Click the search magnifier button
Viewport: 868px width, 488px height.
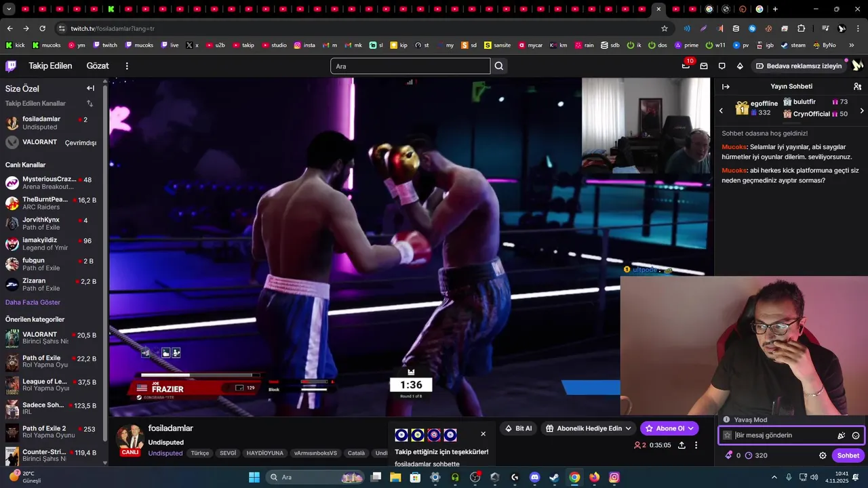coord(499,66)
